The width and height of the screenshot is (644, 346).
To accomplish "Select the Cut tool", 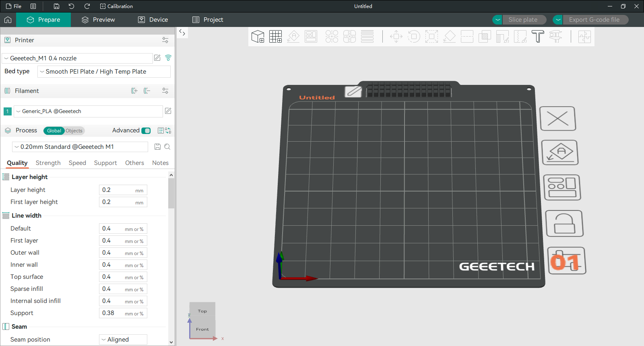I will tap(467, 37).
